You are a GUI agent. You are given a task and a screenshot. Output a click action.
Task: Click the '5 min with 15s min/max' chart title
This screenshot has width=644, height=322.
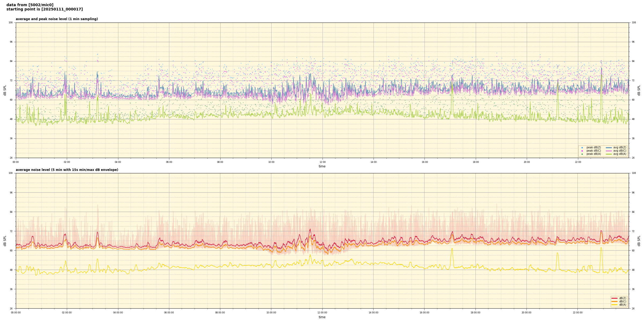[67, 170]
